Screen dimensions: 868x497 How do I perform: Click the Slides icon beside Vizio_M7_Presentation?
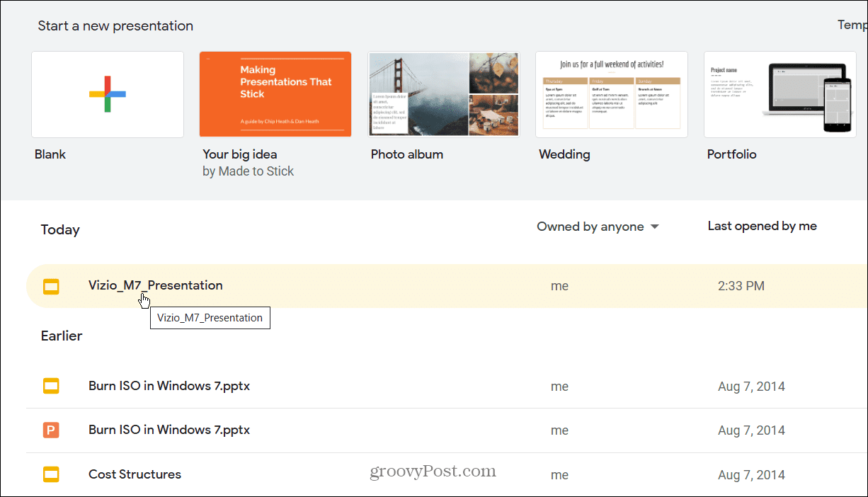[x=50, y=286]
